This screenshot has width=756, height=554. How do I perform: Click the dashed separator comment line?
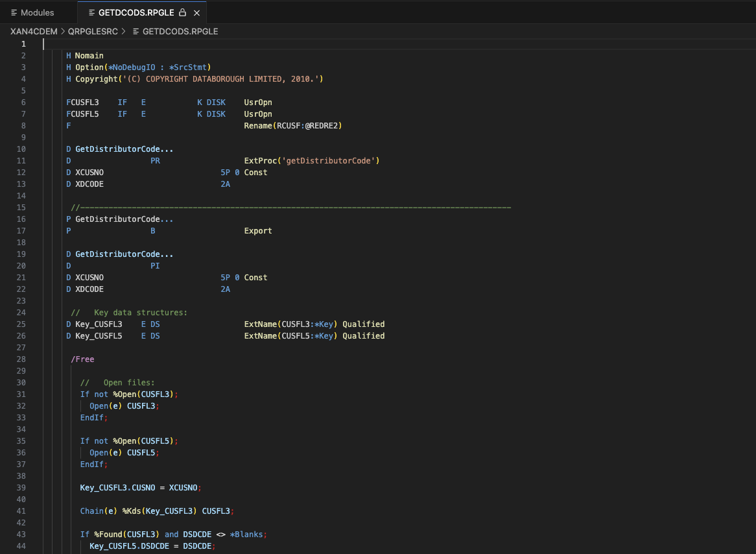[292, 208]
